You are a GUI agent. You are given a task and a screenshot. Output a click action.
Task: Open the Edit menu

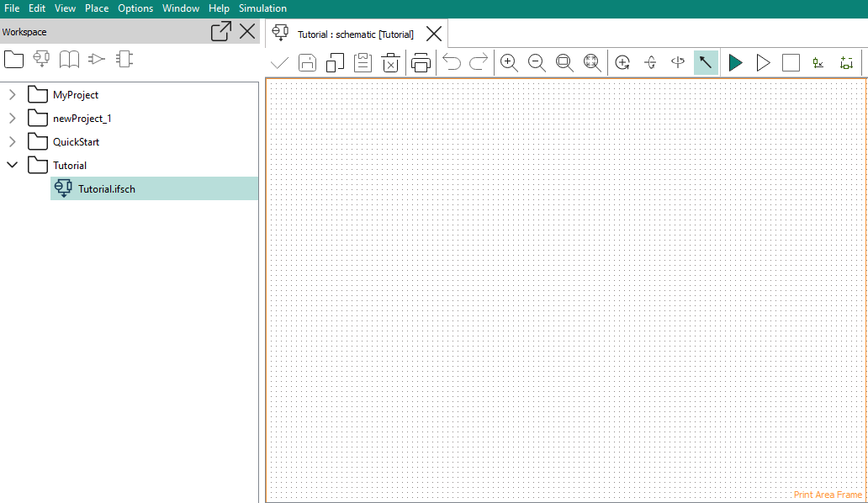(x=37, y=8)
